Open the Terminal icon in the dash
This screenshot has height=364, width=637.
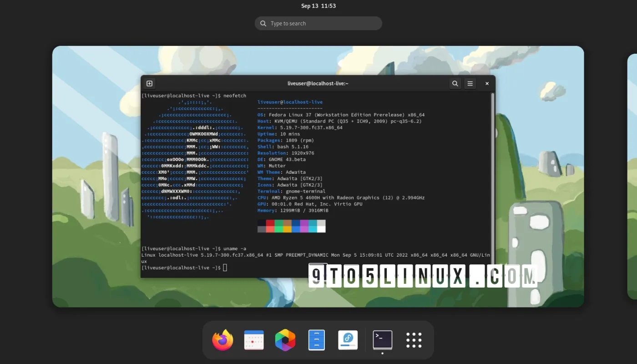coord(383,340)
